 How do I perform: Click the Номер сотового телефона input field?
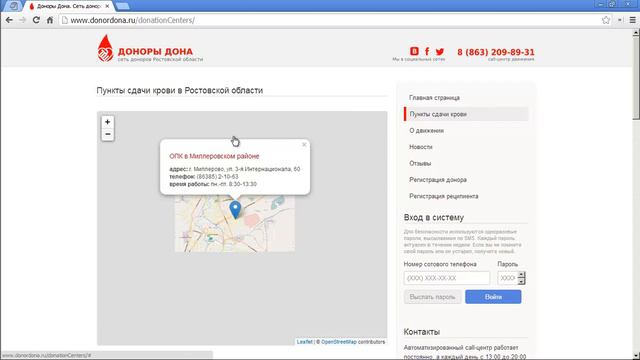click(447, 278)
